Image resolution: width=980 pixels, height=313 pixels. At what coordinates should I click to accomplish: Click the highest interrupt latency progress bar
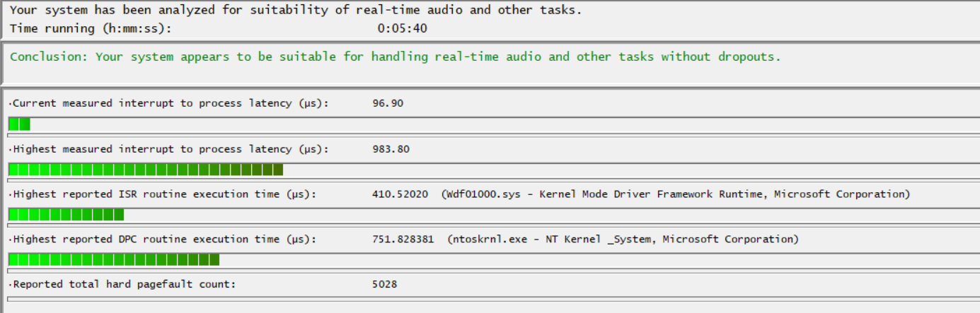pos(493,170)
